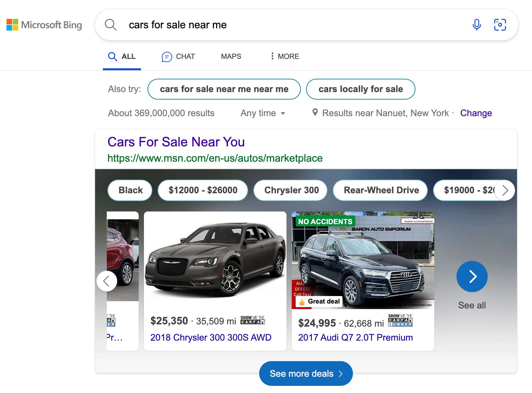
Task: Filter by Black color chip
Action: click(130, 190)
